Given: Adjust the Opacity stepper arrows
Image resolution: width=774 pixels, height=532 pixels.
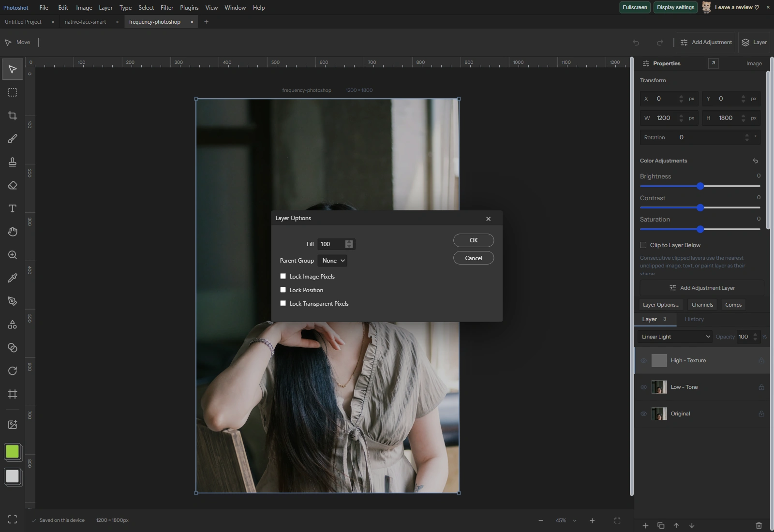Looking at the screenshot, I should (755, 337).
